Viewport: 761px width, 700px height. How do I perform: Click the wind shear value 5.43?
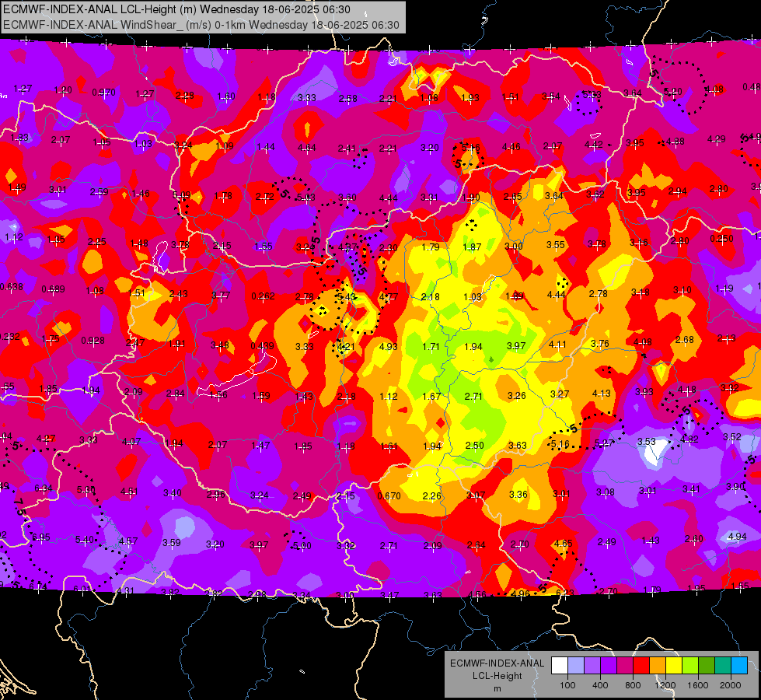coord(347,297)
